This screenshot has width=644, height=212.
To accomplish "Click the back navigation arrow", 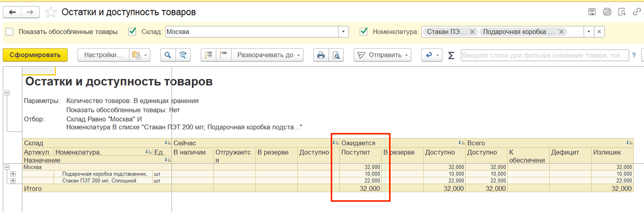I will click(x=12, y=12).
